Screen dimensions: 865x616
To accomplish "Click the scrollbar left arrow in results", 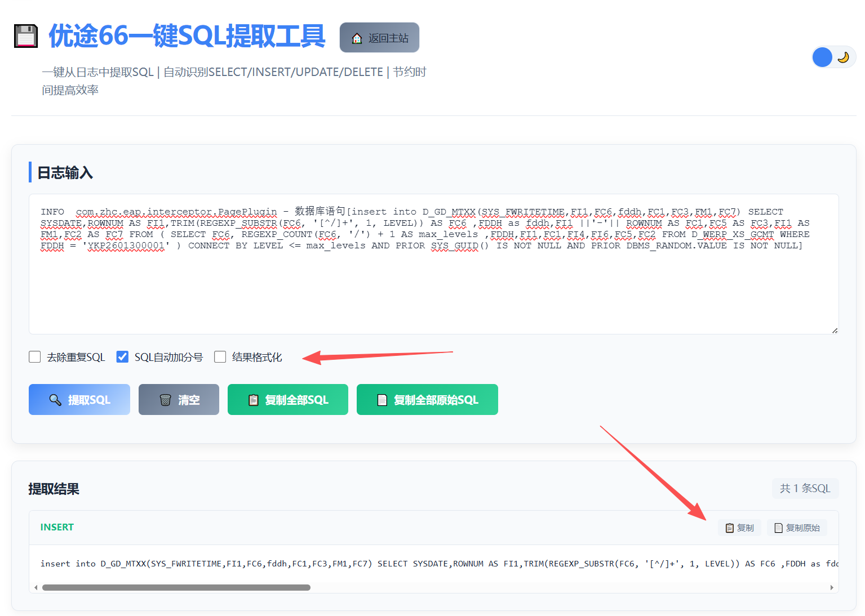I will tap(36, 587).
